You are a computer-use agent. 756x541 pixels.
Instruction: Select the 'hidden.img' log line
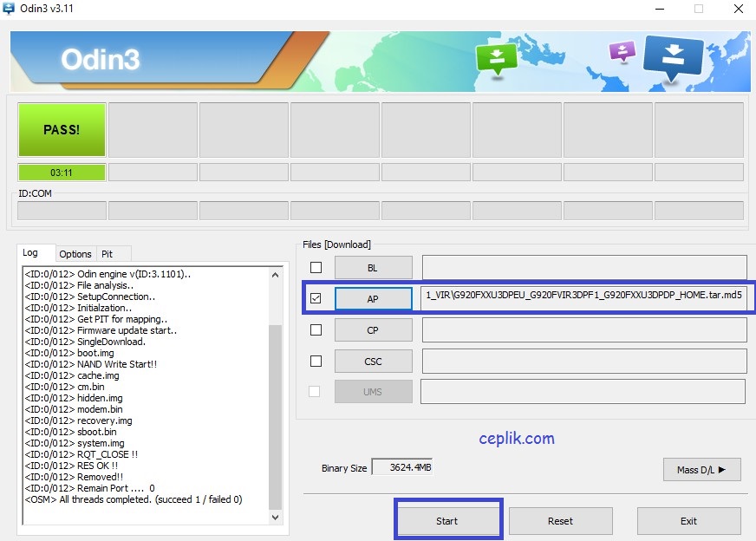tap(74, 398)
